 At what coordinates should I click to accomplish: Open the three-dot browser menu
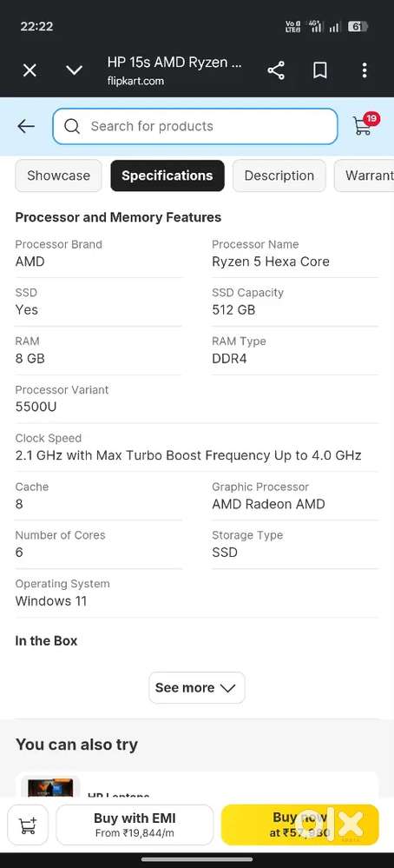click(x=364, y=70)
